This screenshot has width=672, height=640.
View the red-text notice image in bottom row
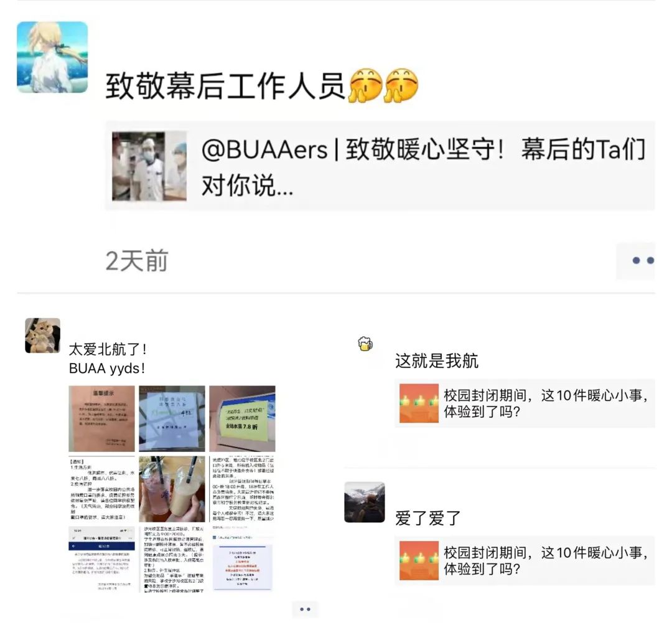242,560
